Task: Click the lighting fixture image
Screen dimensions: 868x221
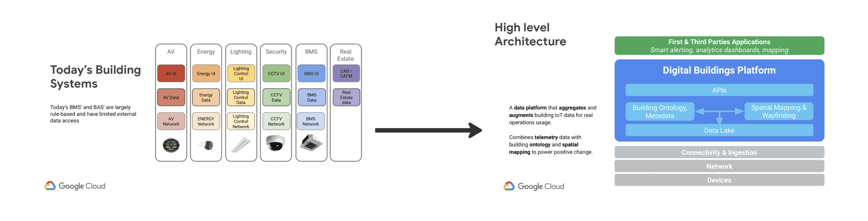Action: point(241,145)
